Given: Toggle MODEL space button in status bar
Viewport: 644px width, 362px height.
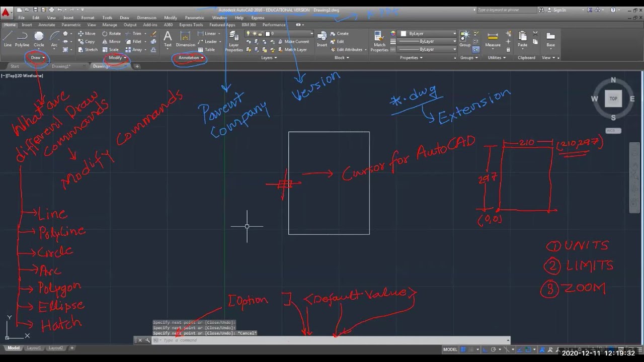Looking at the screenshot, I should [x=450, y=349].
